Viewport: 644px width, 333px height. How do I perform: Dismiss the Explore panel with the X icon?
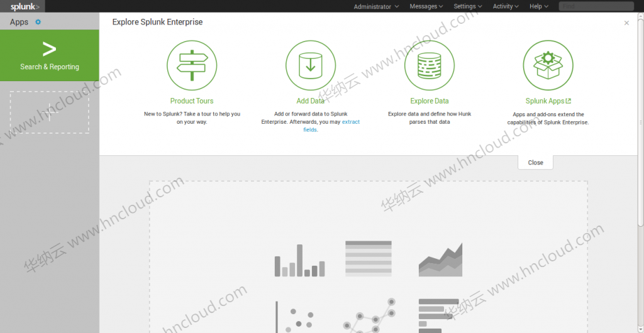(626, 23)
